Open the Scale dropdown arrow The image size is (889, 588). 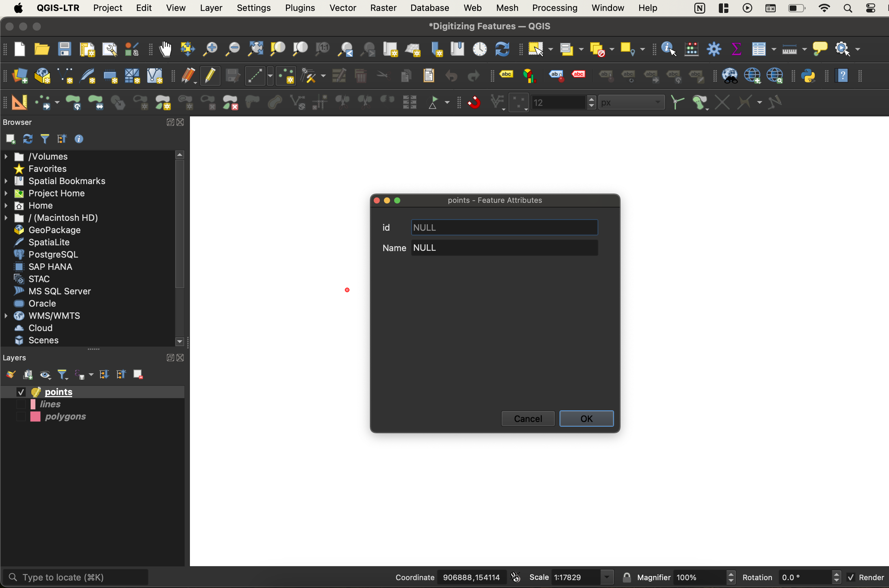click(x=607, y=577)
